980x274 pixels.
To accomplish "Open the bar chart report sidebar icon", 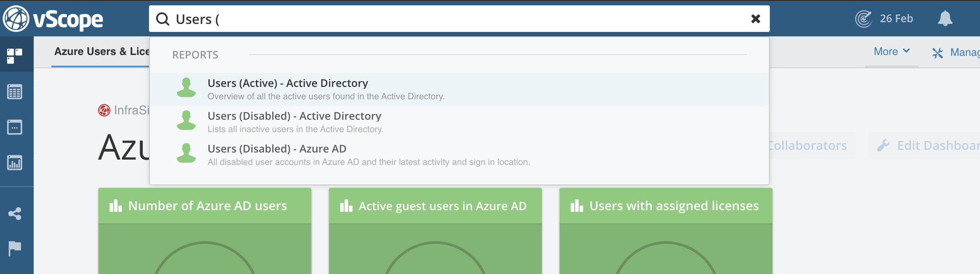I will (15, 163).
